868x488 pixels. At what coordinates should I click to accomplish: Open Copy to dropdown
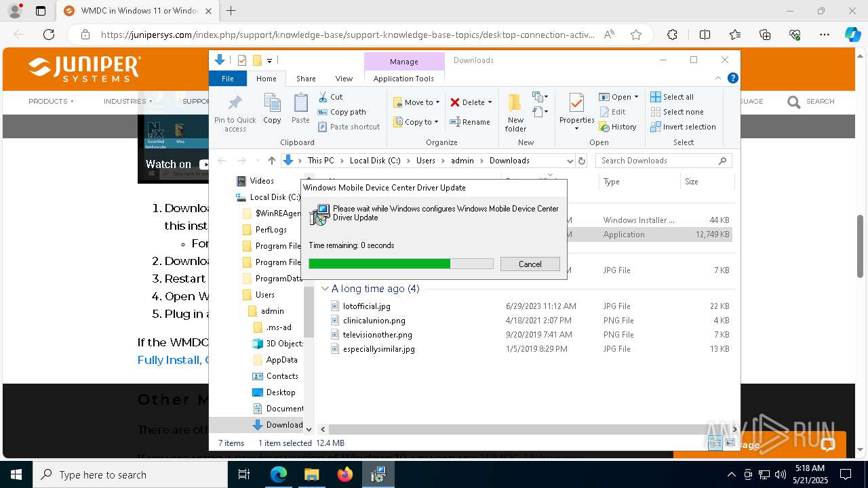click(416, 122)
